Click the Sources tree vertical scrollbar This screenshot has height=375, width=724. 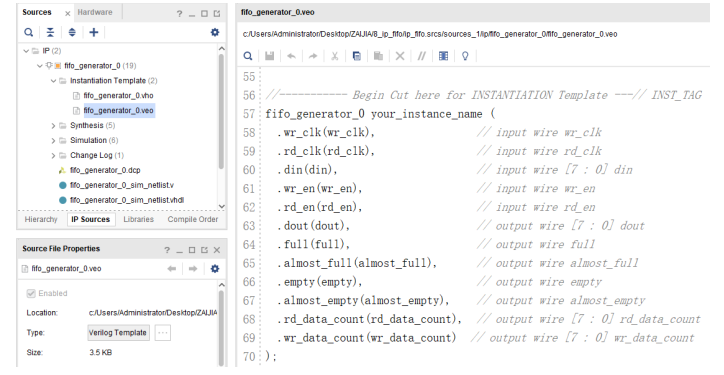click(222, 111)
